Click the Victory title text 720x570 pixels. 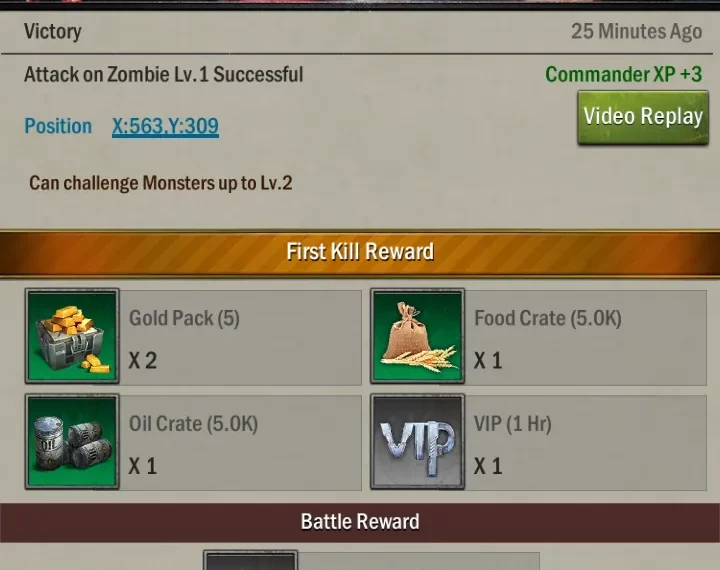53,32
